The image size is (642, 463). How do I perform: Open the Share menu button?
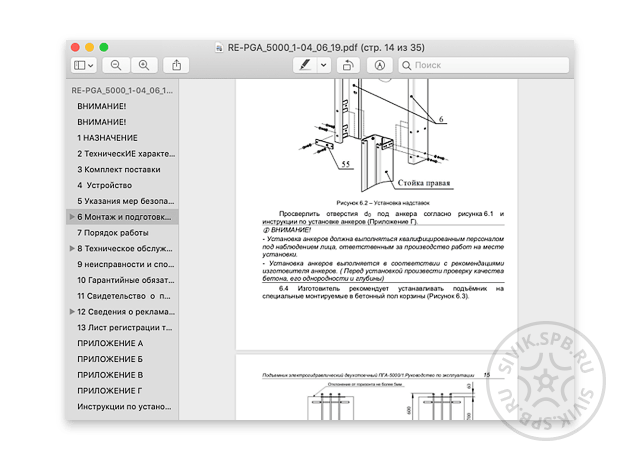click(176, 65)
